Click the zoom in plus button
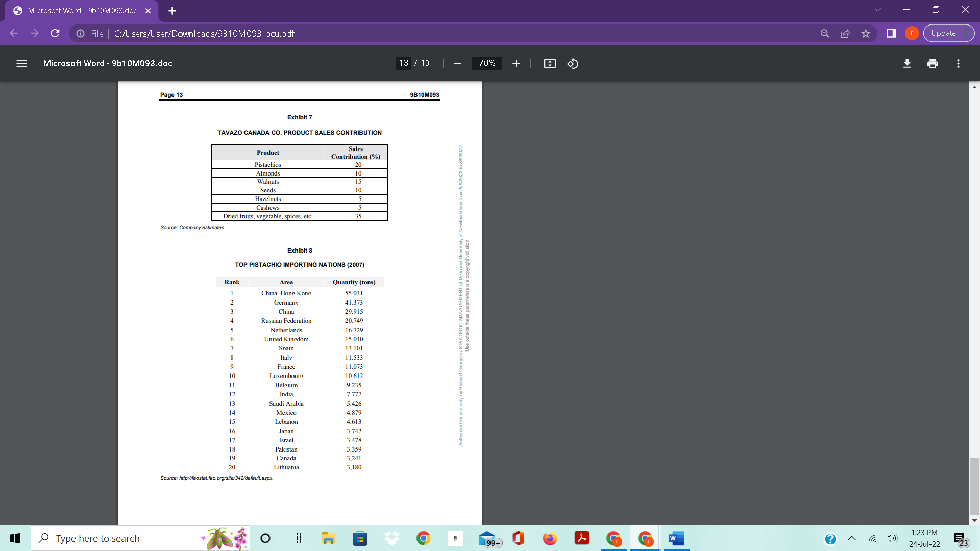980x551 pixels. click(x=516, y=63)
